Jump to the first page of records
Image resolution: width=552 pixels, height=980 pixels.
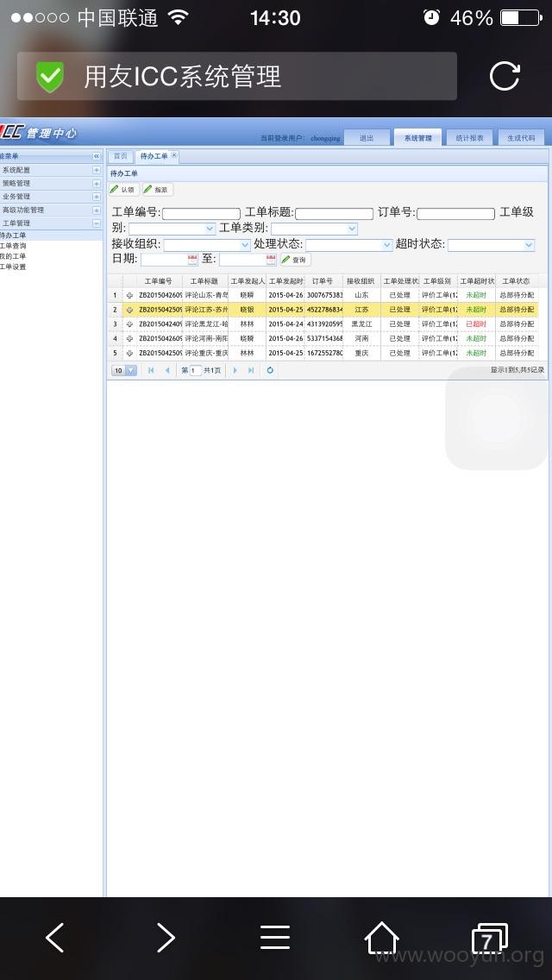point(151,370)
